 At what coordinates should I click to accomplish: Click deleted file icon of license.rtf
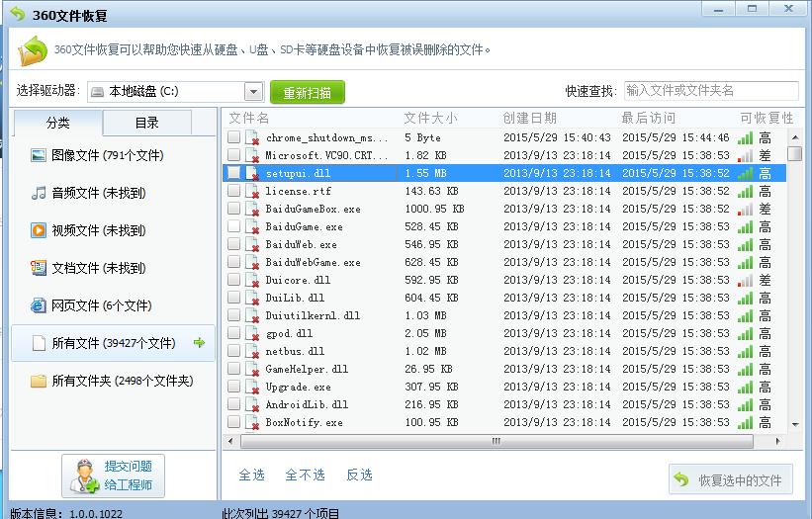(x=252, y=191)
